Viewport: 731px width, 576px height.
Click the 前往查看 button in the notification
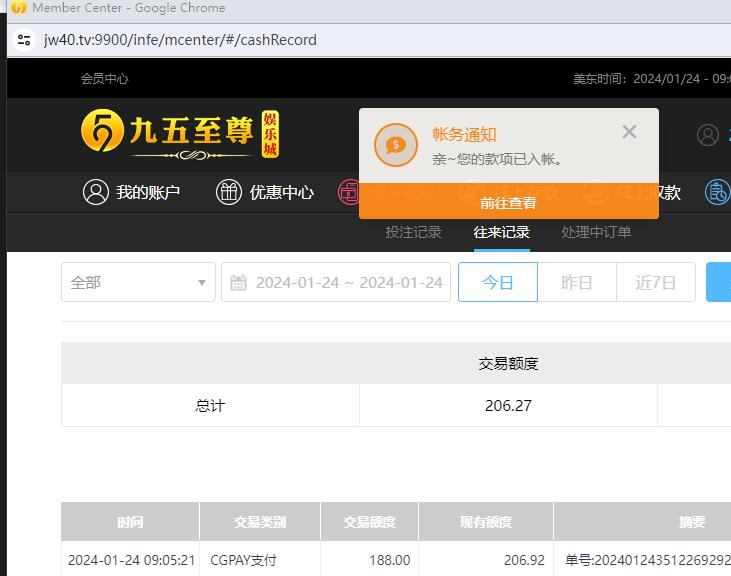[509, 203]
